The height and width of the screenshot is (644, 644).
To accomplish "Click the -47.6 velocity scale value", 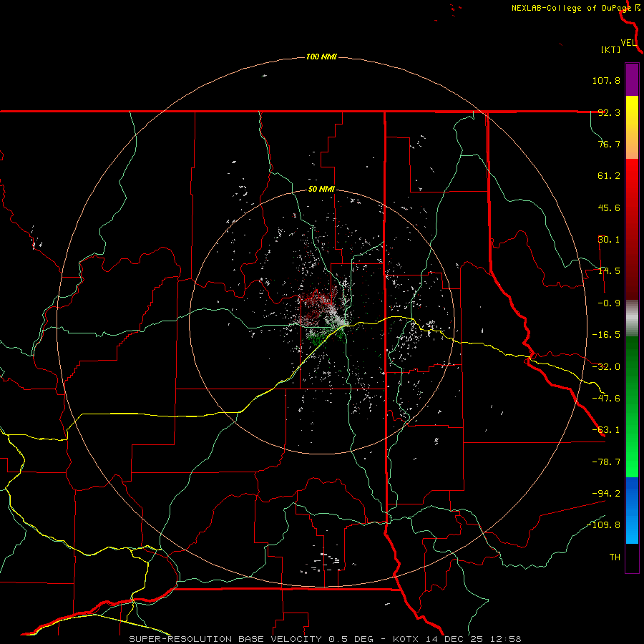I will (606, 399).
